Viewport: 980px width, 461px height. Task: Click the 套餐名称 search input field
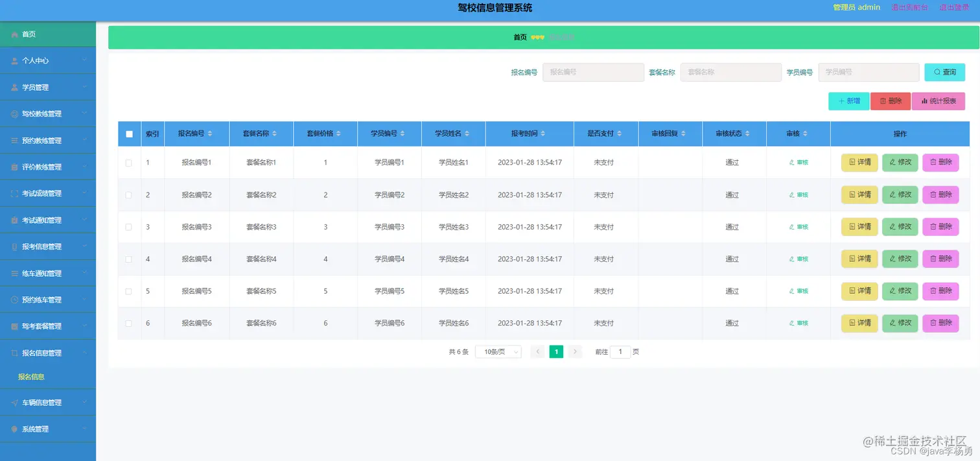click(x=731, y=72)
